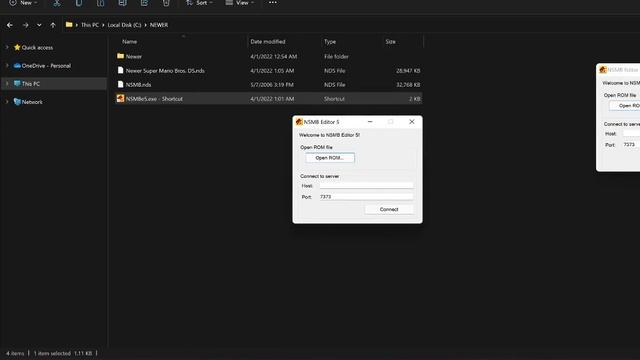This screenshot has height=360, width=640.
Task: Click the Rename icon in toolbar
Action: tap(122, 3)
